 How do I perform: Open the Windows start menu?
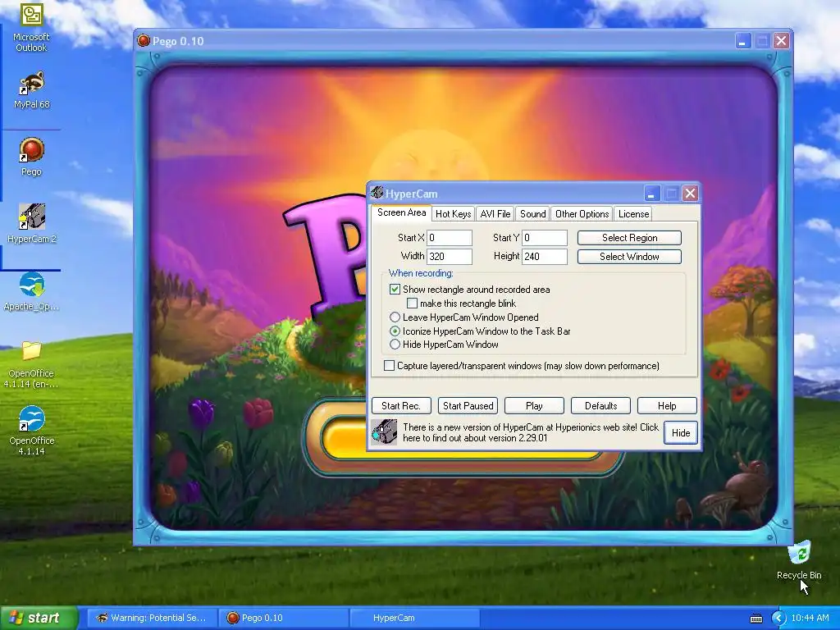(38, 618)
